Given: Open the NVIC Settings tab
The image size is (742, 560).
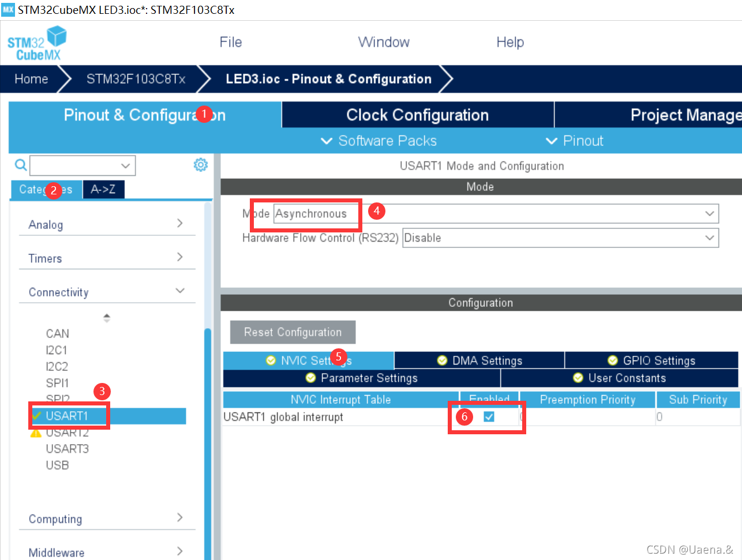Looking at the screenshot, I should pyautogui.click(x=309, y=360).
